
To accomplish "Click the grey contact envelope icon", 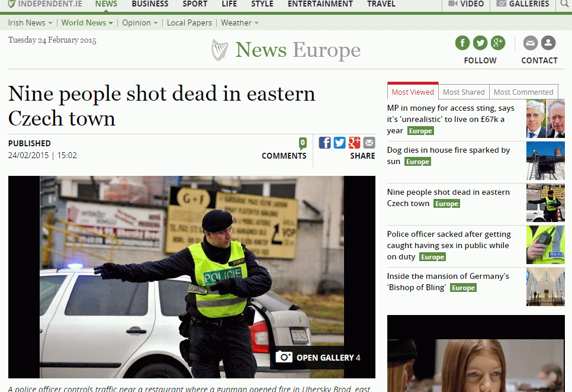I will click(x=531, y=43).
